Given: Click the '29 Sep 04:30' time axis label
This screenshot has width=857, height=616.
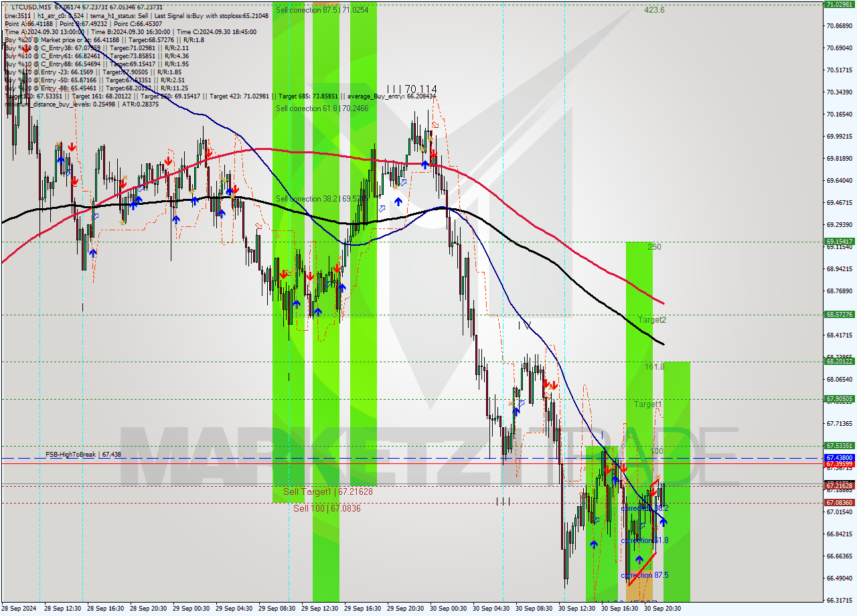Looking at the screenshot, I should [x=233, y=609].
